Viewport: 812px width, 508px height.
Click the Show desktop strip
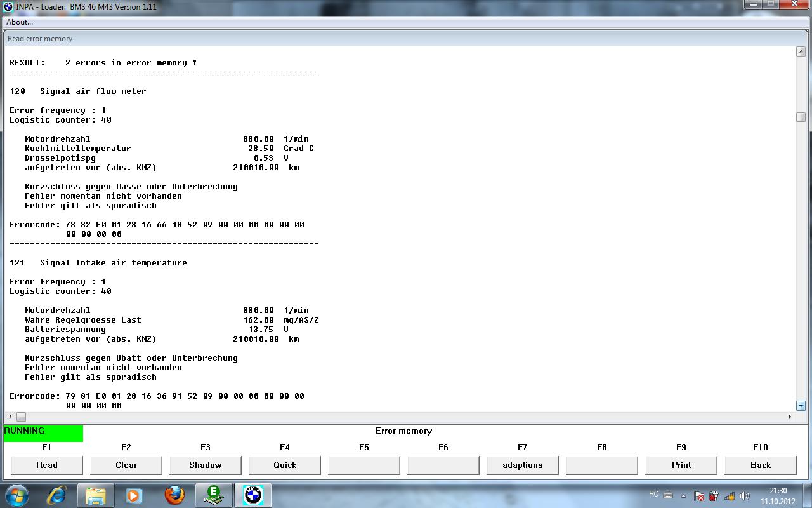coord(808,495)
